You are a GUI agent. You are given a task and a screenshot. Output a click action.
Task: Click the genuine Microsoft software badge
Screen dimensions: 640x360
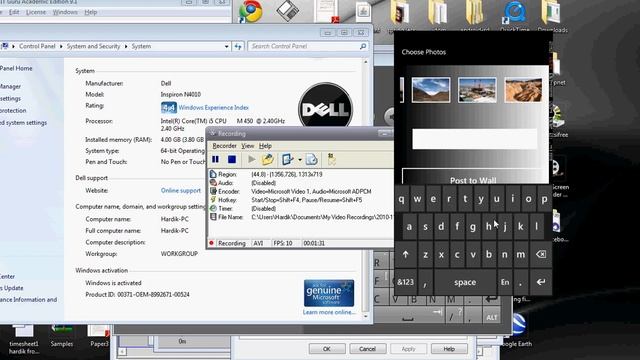pos(329,293)
